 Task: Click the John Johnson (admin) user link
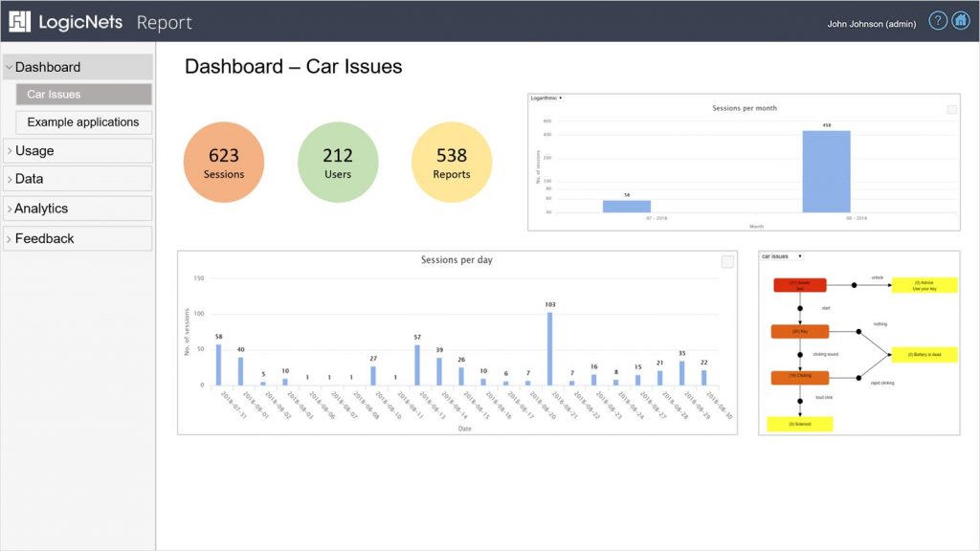(x=872, y=24)
